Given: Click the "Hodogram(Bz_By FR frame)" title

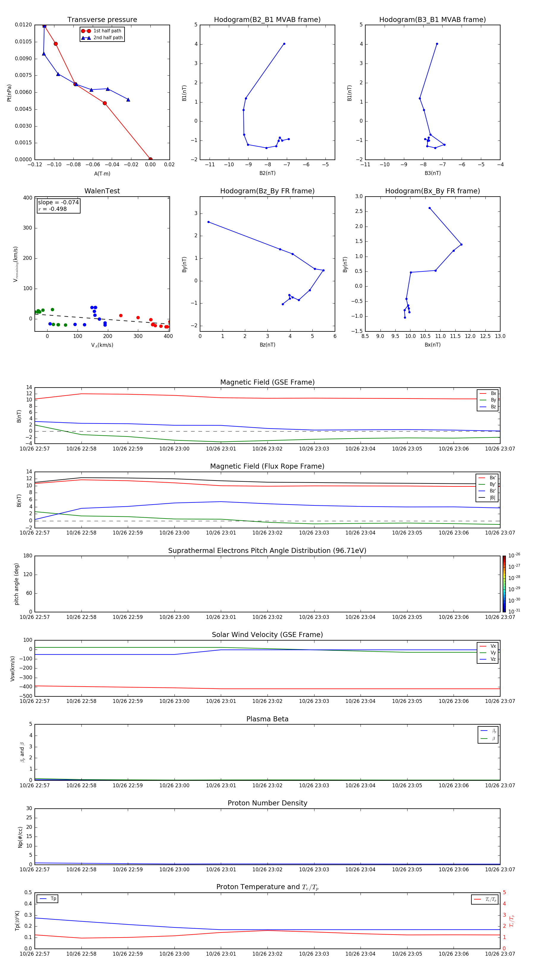Looking at the screenshot, I should click(267, 191).
